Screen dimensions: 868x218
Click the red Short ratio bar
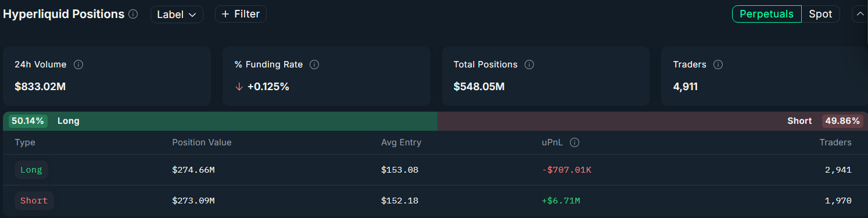[x=651, y=121]
